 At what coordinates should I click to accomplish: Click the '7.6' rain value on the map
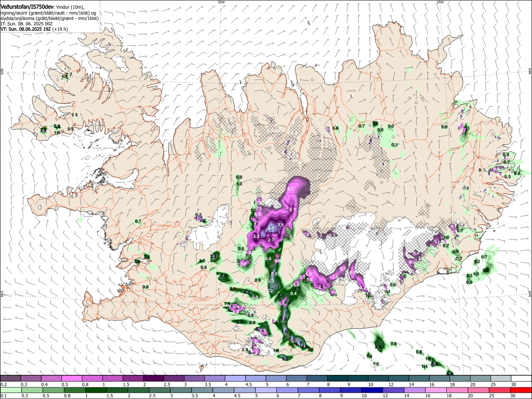285,332
